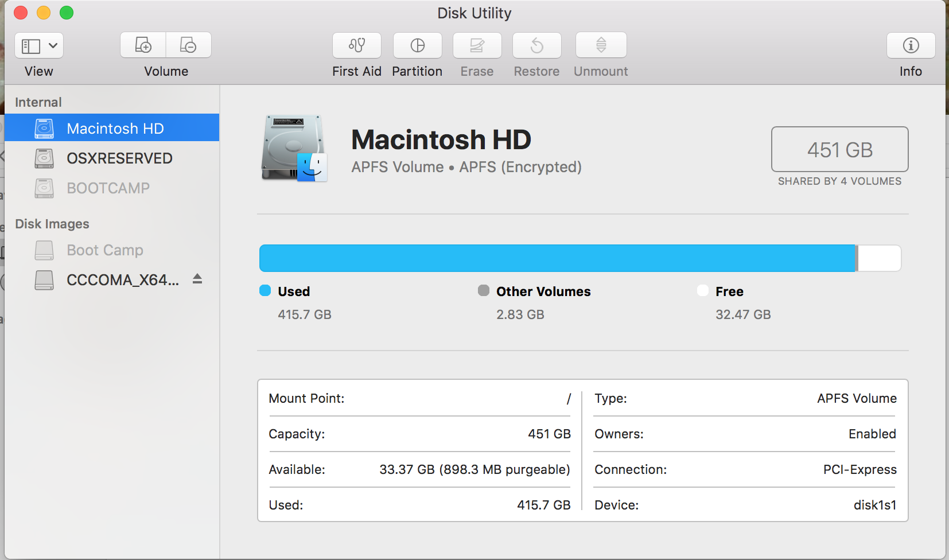Viewport: 949px width, 560px height.
Task: Click the gray Other Volumes legend dot
Action: click(484, 290)
